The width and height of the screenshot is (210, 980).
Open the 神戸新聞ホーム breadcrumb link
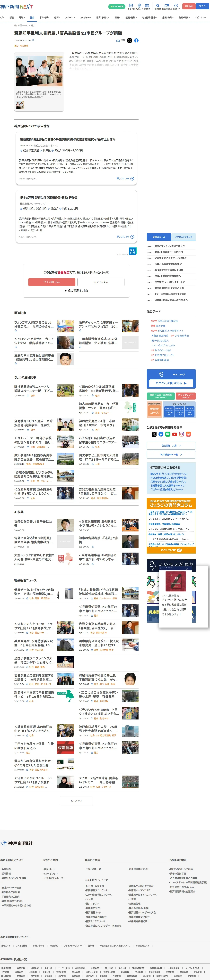[x=21, y=25]
